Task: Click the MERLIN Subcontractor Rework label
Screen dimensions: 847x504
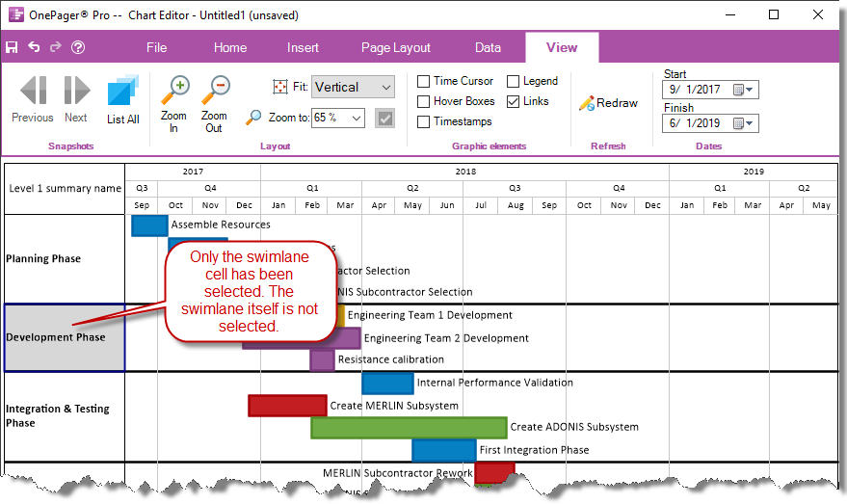Action: point(398,473)
